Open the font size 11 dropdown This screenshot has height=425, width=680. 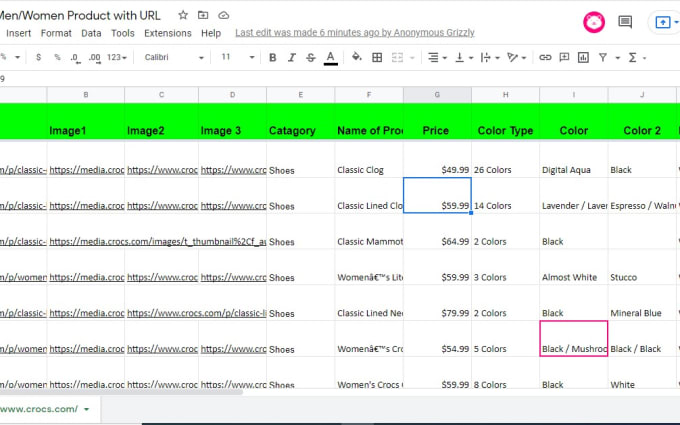pyautogui.click(x=238, y=57)
